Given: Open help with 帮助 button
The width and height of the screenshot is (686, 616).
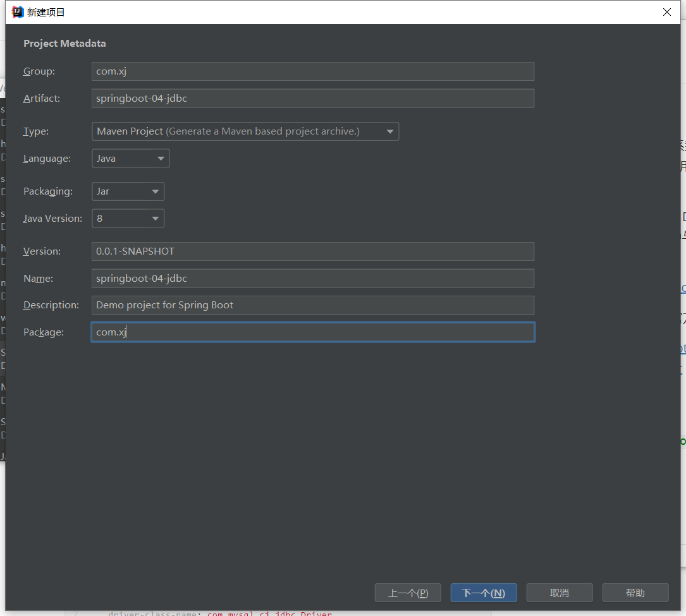Looking at the screenshot, I should click(x=635, y=593).
